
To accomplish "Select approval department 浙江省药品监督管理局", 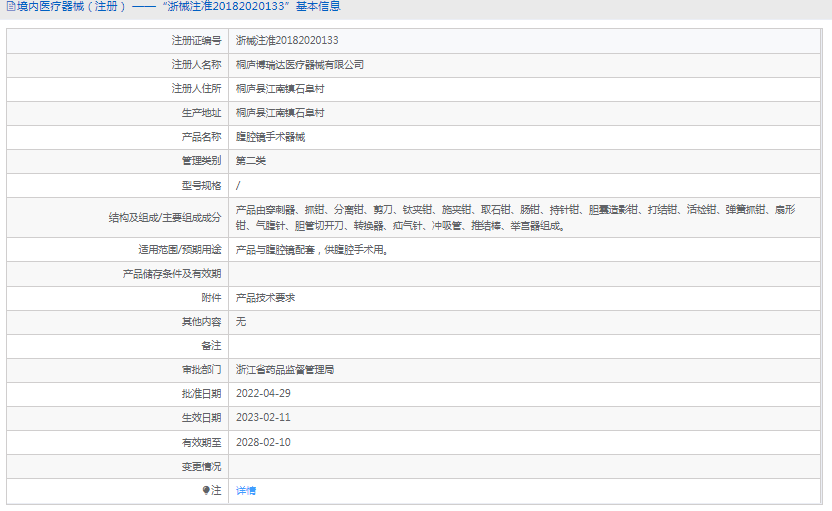I will [x=285, y=369].
